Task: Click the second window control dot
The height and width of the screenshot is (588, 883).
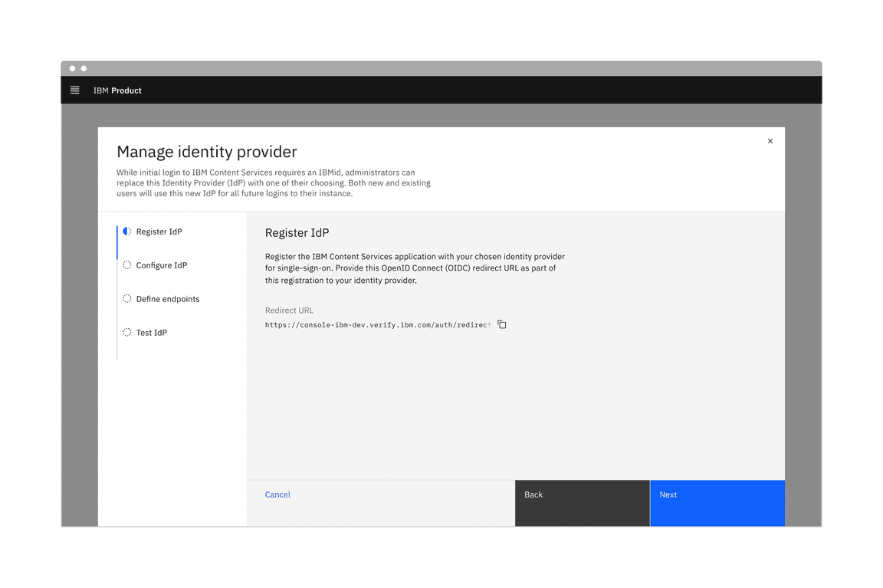Action: (x=84, y=69)
